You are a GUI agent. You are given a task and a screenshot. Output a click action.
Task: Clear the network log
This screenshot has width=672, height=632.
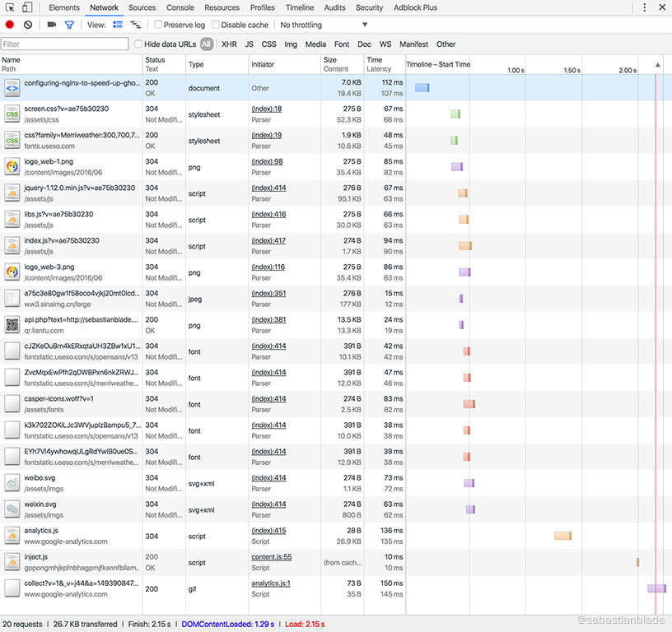click(28, 25)
